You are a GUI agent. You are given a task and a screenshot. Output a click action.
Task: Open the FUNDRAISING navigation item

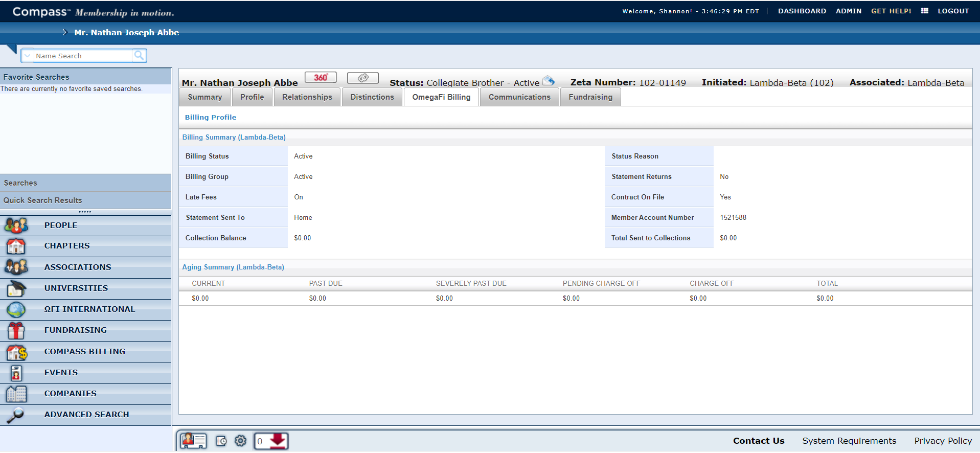(86, 330)
